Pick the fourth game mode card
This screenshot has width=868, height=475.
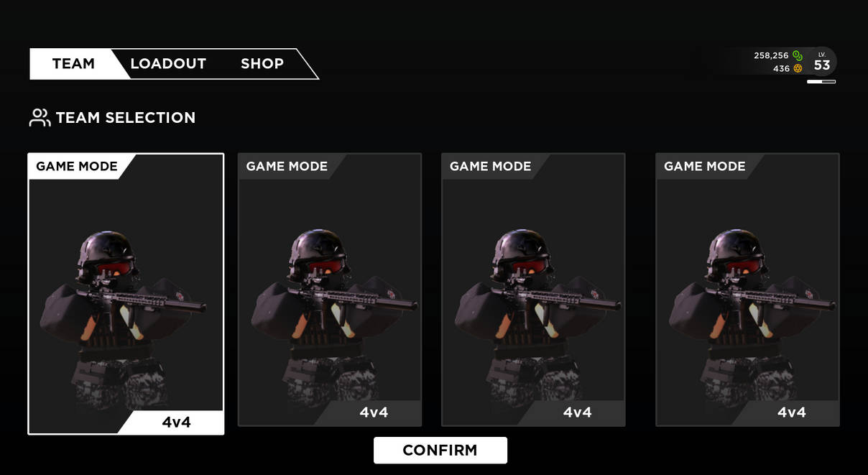coord(747,290)
